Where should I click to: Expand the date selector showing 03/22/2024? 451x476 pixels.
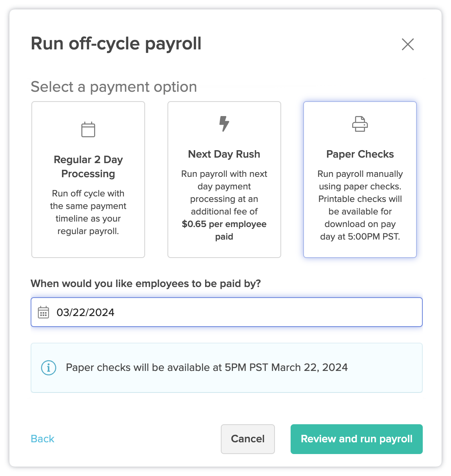[x=225, y=312]
